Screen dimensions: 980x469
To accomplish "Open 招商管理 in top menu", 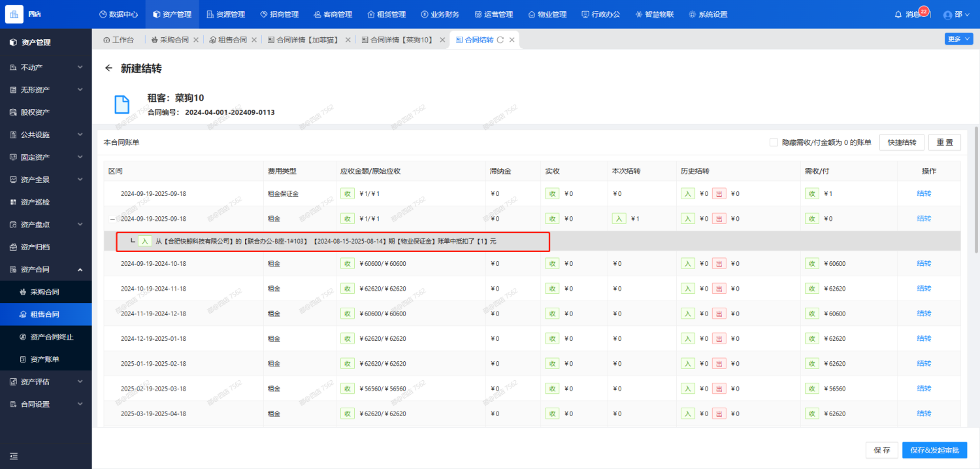I will pyautogui.click(x=279, y=14).
